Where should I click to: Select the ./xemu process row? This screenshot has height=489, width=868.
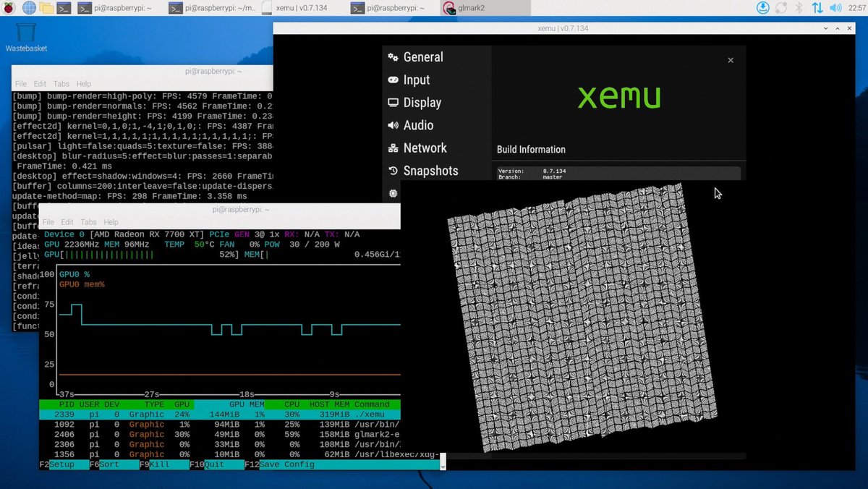(x=220, y=414)
